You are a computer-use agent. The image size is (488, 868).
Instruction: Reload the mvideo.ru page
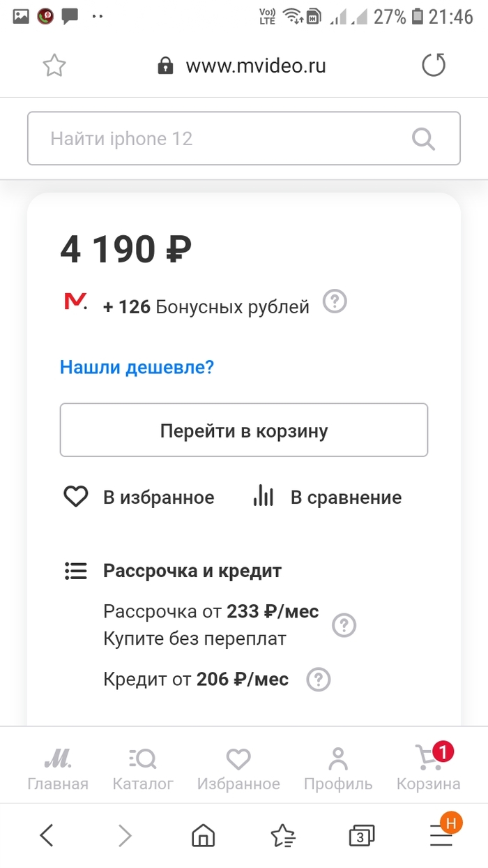(x=434, y=66)
